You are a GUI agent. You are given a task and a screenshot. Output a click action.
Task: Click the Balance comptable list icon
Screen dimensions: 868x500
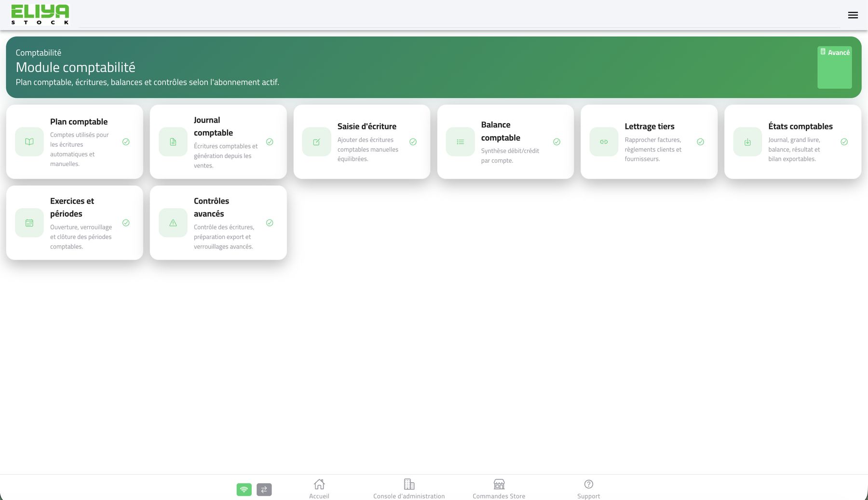click(x=460, y=142)
